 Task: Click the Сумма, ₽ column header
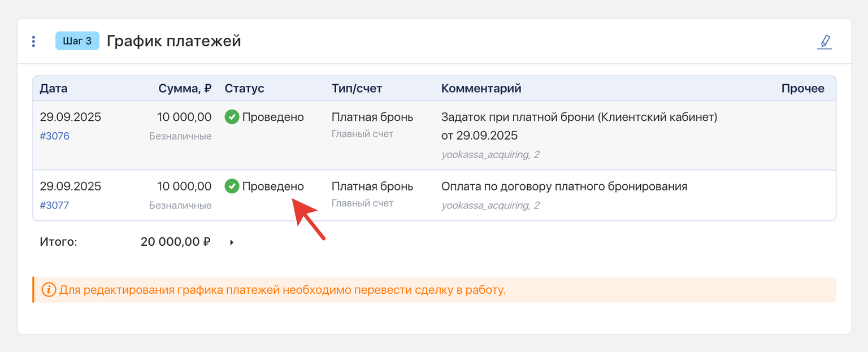pyautogui.click(x=185, y=88)
